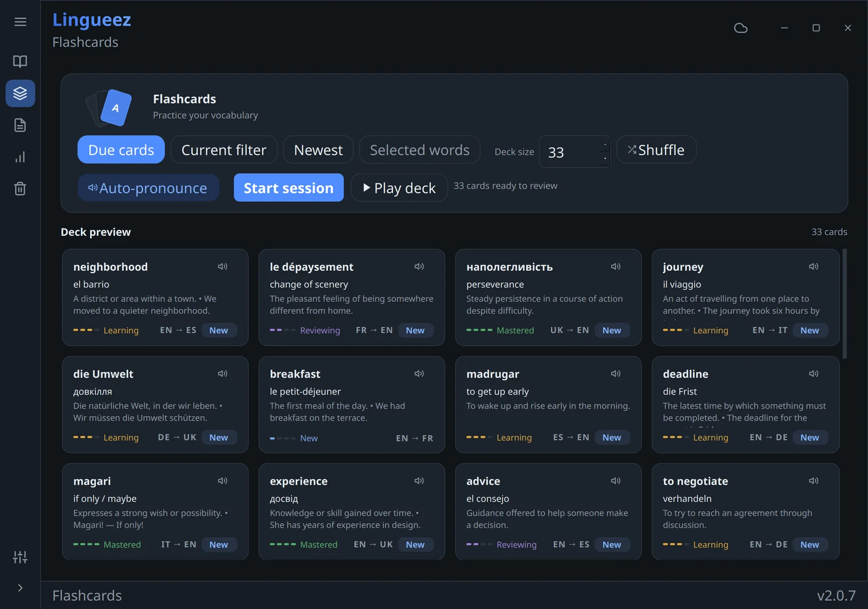Click the New badge on le dépaysement card
The image size is (868, 609).
[415, 331]
